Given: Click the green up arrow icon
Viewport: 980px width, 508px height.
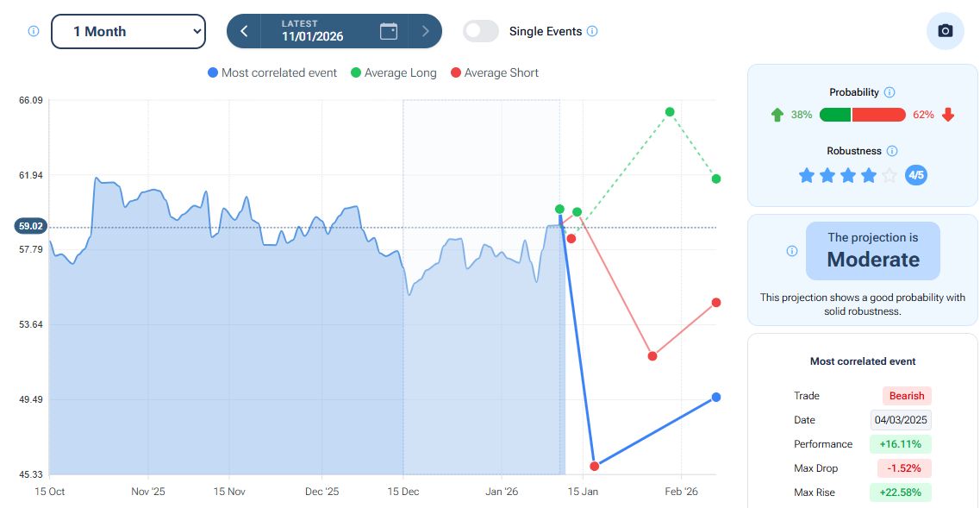Looking at the screenshot, I should click(x=777, y=115).
